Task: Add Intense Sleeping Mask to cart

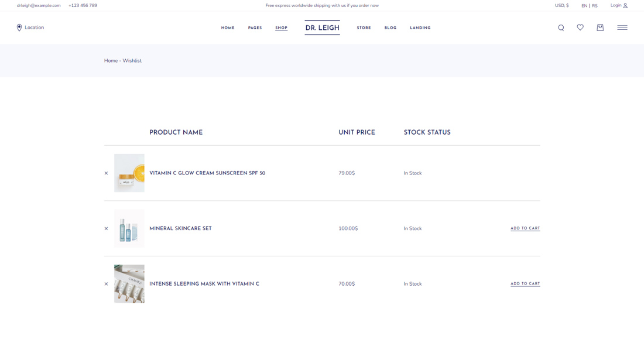Action: click(x=525, y=284)
